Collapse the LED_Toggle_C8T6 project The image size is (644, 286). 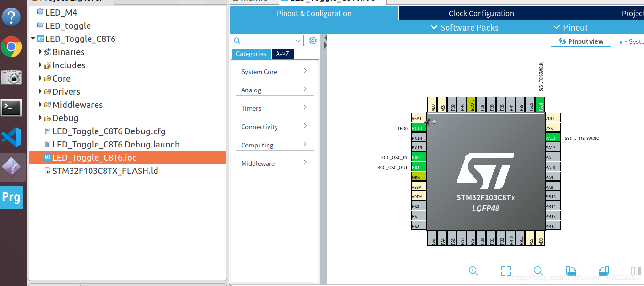33,39
